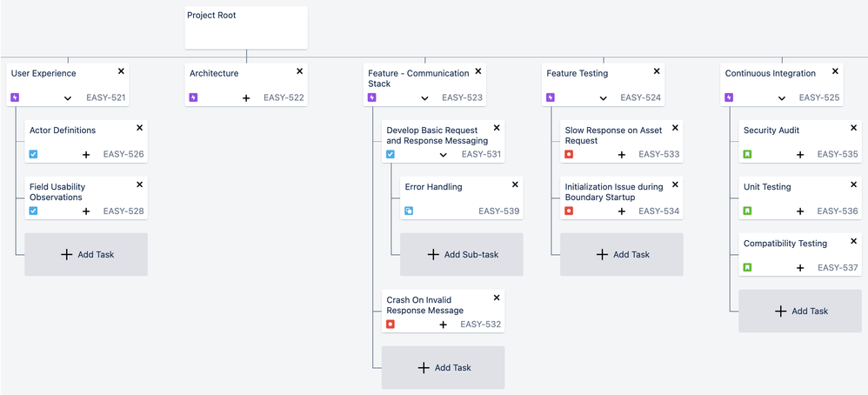Click the blue task checkbox icon on Field Usability Observations
Image resolution: width=868 pixels, height=395 pixels.
(x=33, y=211)
